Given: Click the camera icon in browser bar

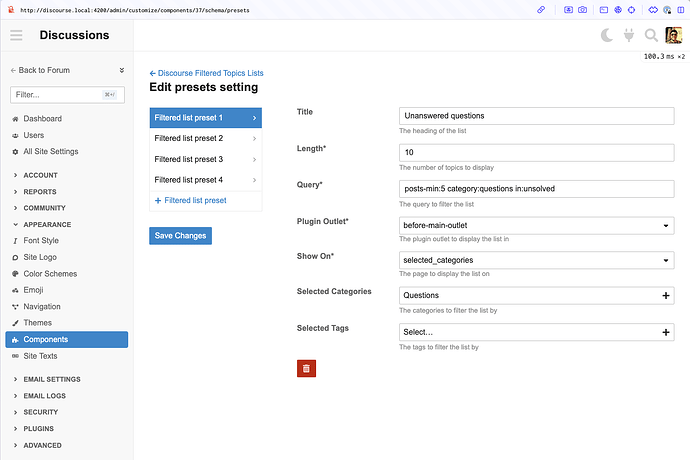Looking at the screenshot, I should (x=582, y=10).
